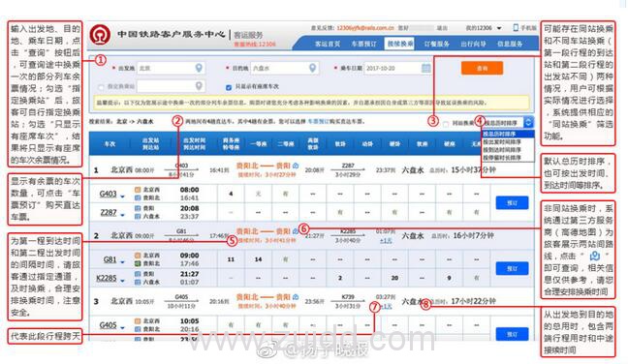The width and height of the screenshot is (628, 364).
Task: Expand the 我的12306 dropdown arrow
Action: [499, 28]
